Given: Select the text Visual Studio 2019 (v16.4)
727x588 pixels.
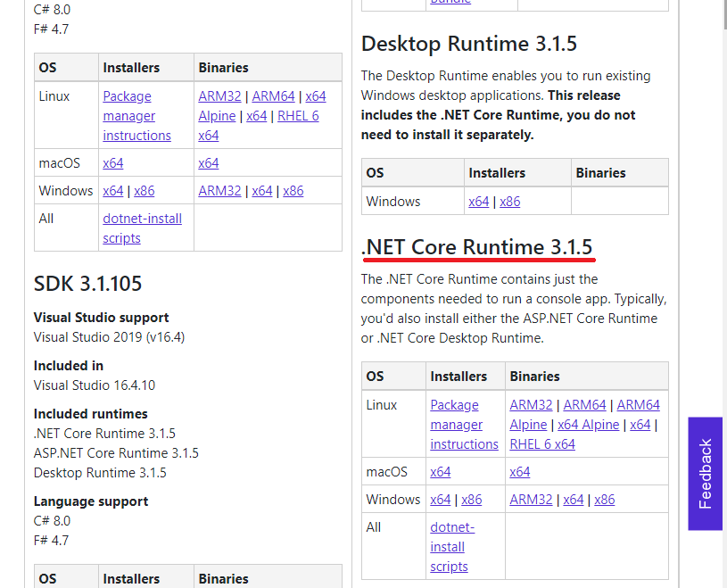Looking at the screenshot, I should (x=109, y=337).
